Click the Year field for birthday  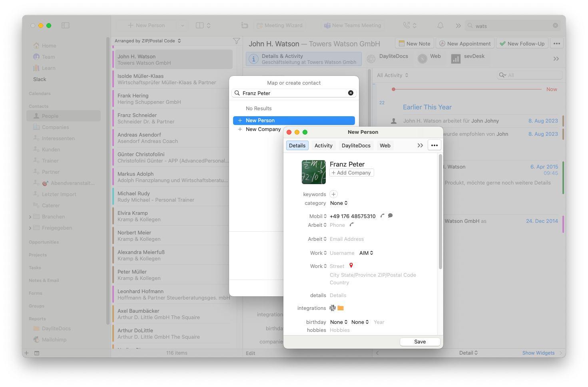point(379,322)
